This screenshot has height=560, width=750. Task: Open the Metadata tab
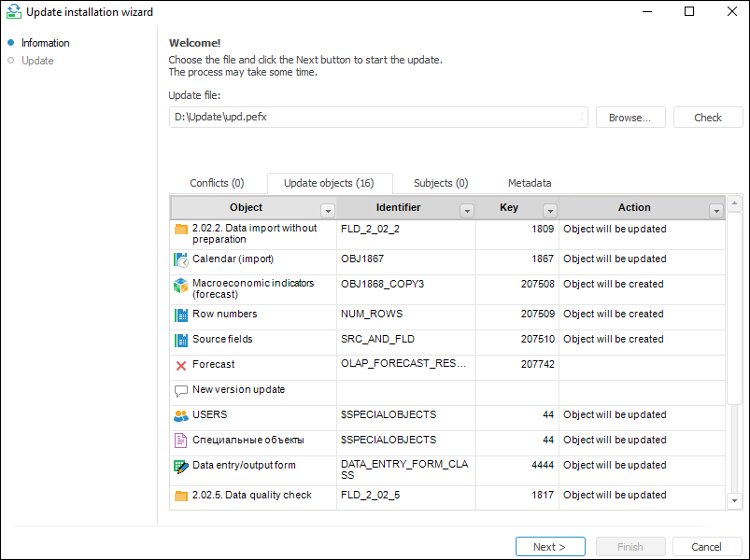530,184
